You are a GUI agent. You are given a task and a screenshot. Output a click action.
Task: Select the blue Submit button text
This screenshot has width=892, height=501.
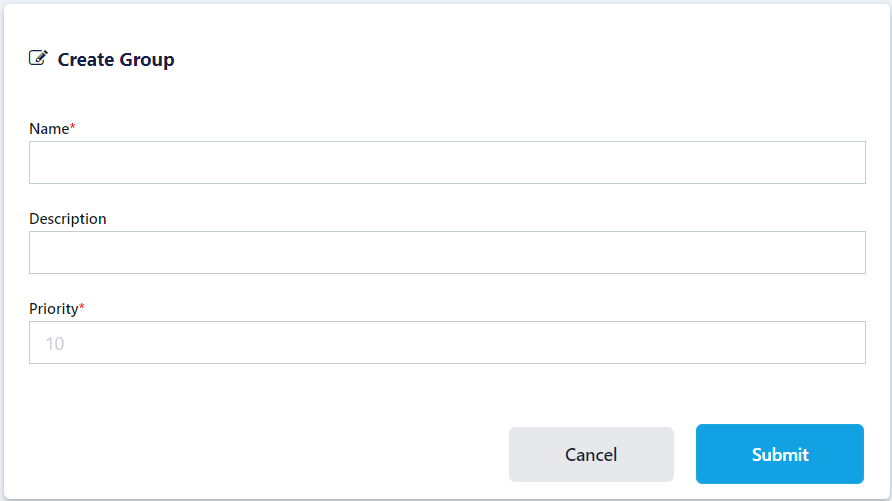coord(780,455)
